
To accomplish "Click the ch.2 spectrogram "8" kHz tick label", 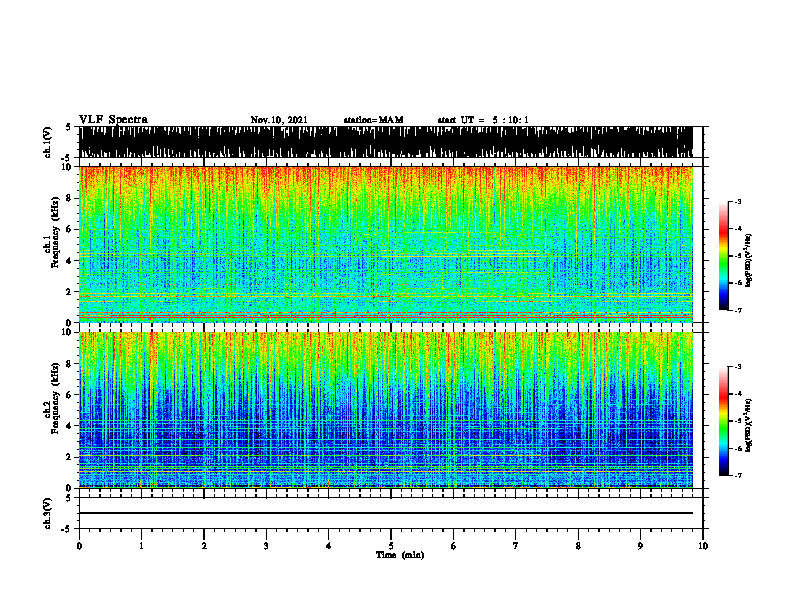I will tap(69, 364).
